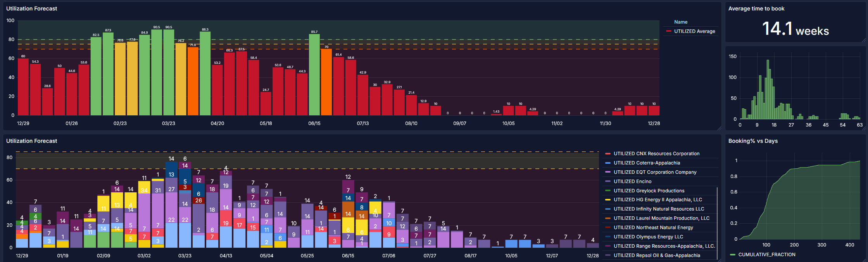Open the Booking% vs Days panel menu
868x262 pixels.
coord(753,141)
